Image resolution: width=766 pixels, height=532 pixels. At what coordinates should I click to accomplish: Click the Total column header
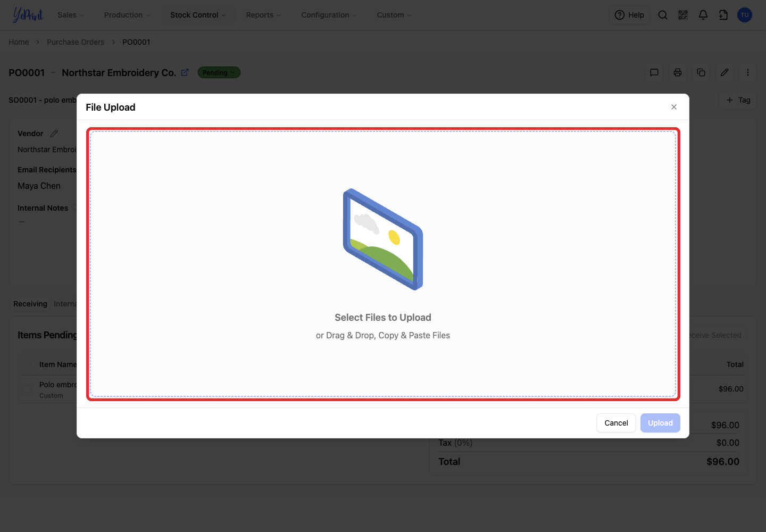click(x=735, y=364)
